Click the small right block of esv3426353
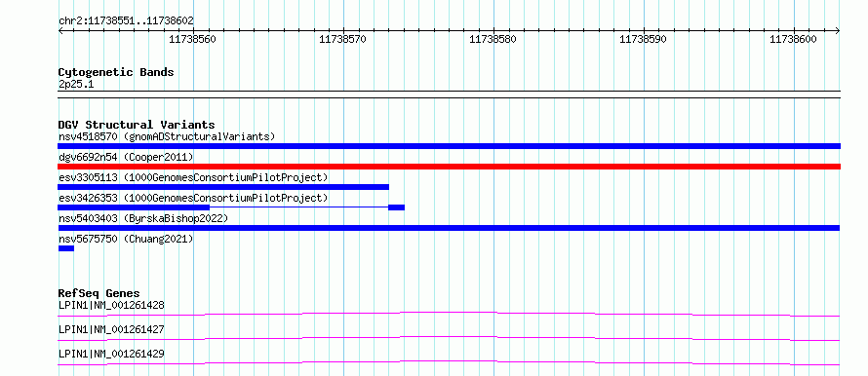The width and height of the screenshot is (868, 376). pos(396,207)
